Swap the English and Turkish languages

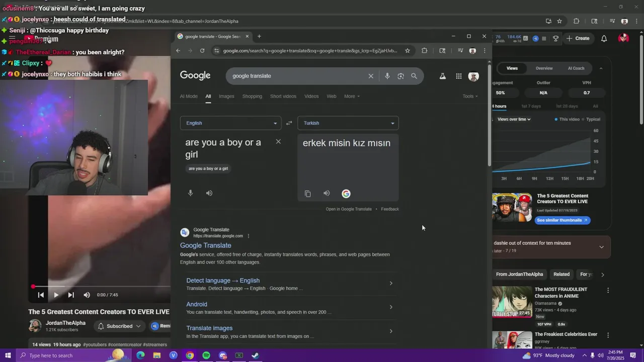(x=289, y=123)
